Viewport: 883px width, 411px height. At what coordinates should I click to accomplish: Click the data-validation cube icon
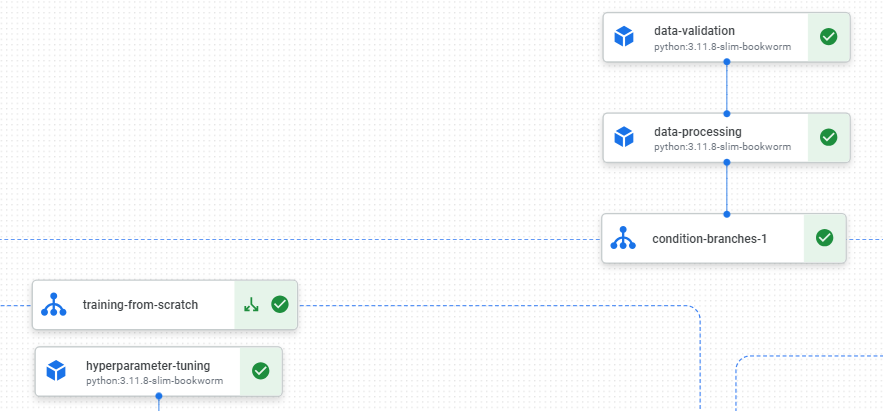tap(623, 37)
